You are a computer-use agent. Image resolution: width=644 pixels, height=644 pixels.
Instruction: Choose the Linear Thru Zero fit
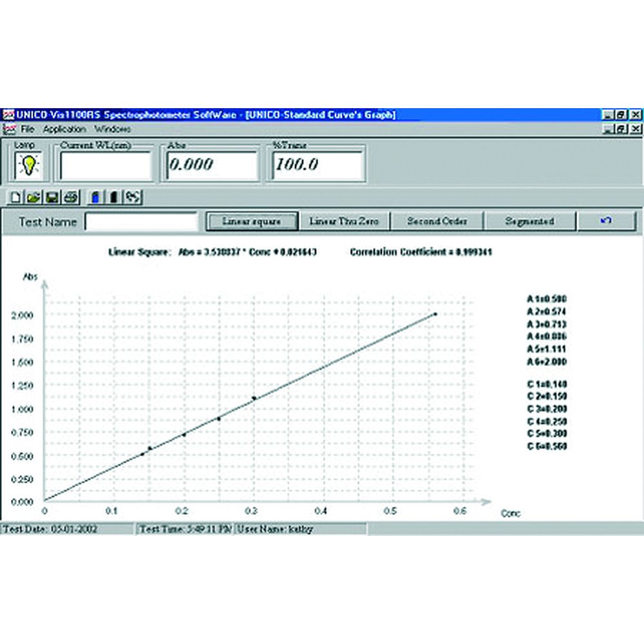point(344,221)
